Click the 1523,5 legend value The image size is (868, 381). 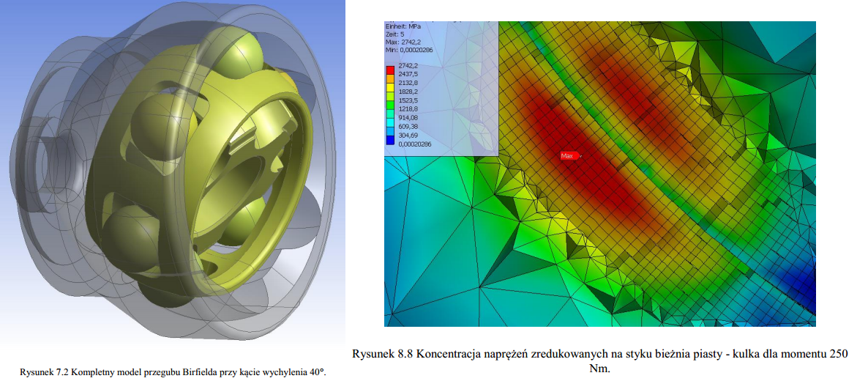coord(407,100)
